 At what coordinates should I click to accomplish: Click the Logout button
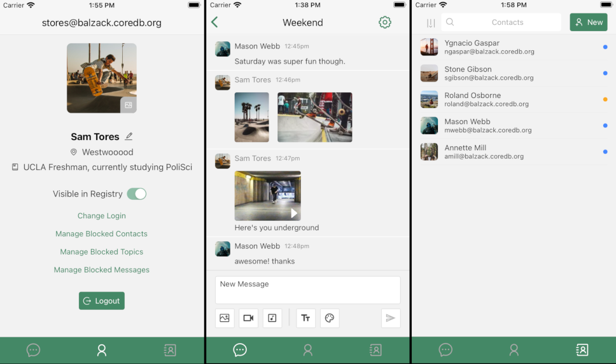102,301
